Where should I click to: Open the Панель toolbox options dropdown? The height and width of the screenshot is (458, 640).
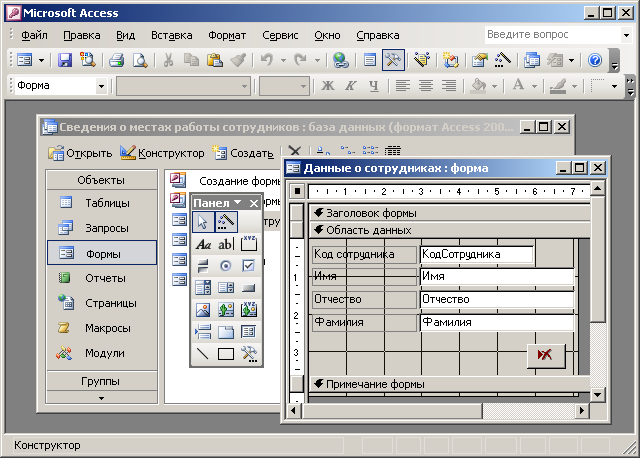(238, 202)
